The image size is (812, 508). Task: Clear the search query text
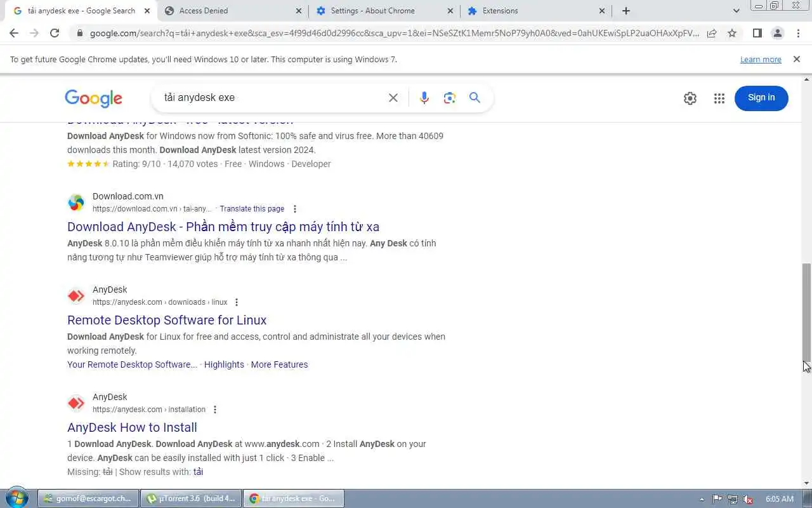[x=393, y=98]
